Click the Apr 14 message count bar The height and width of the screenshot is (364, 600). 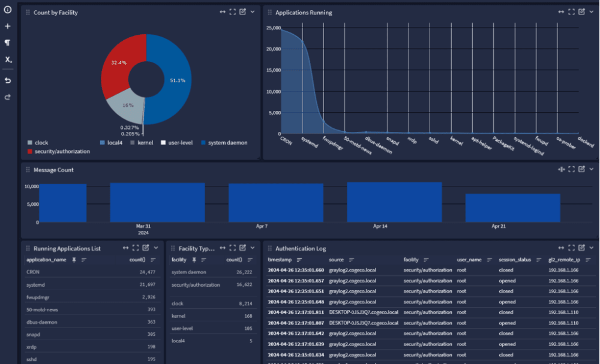click(394, 202)
